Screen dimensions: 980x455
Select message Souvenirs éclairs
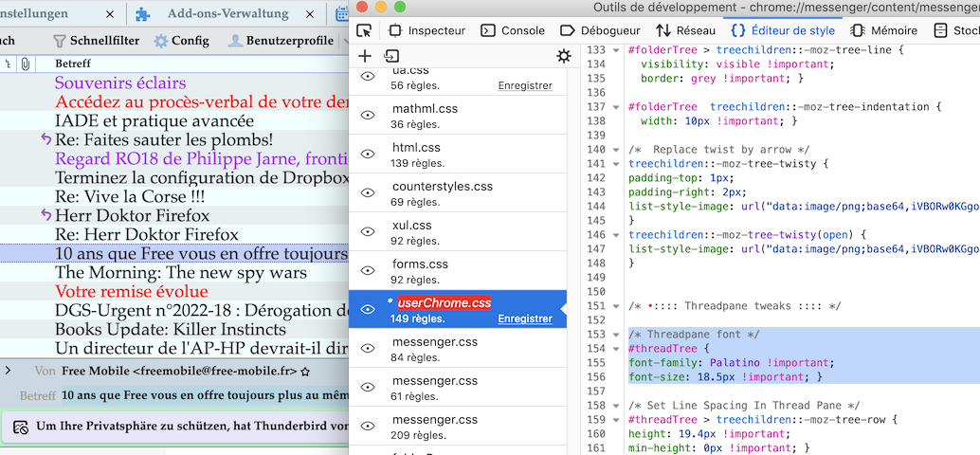tap(120, 82)
